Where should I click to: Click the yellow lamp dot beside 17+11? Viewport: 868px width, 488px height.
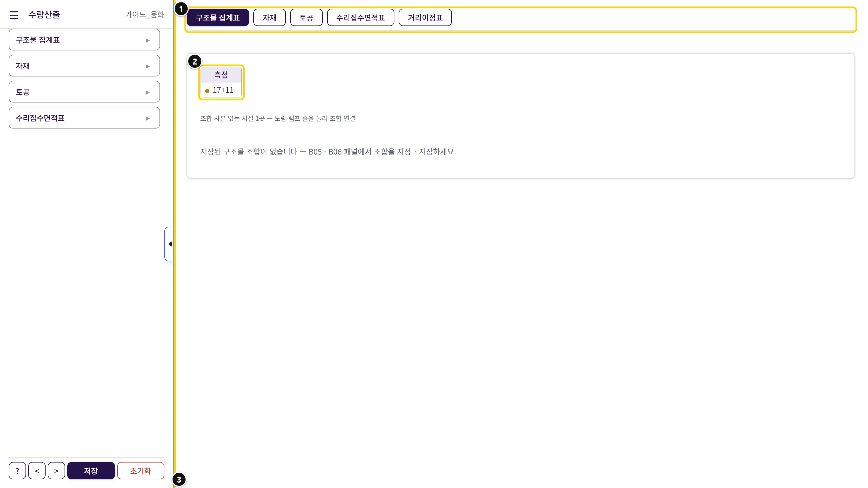click(207, 91)
